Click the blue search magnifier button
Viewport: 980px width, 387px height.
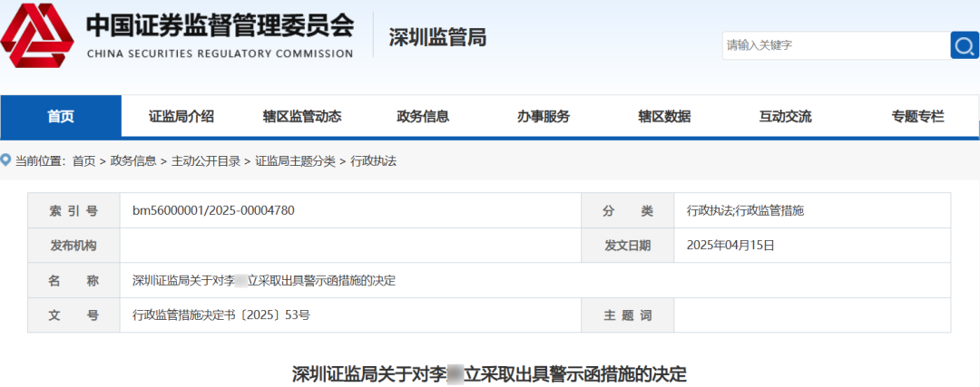[965, 45]
